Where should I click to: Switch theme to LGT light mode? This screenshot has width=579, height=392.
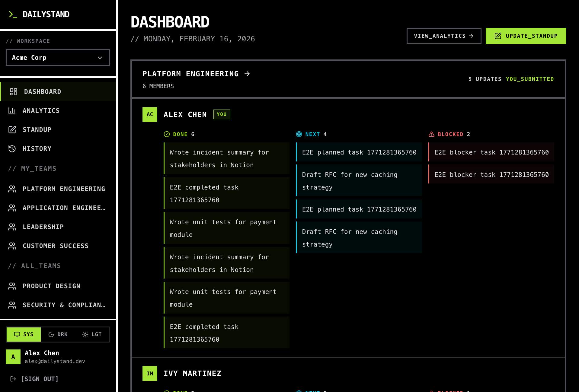(x=92, y=334)
